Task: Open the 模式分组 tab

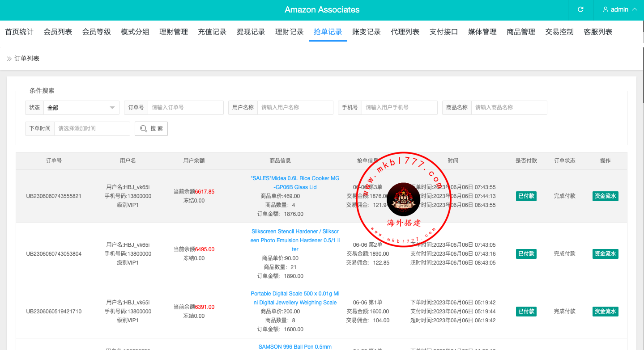Action: coord(135,32)
